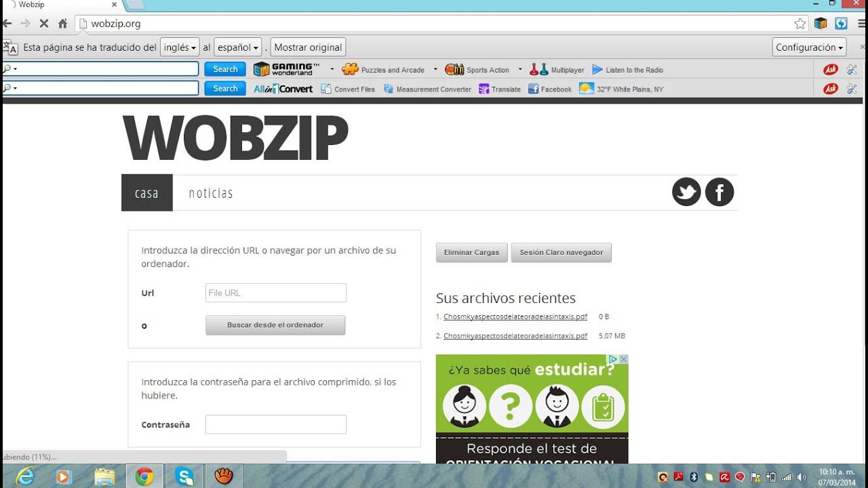Click Translate toolbar item
This screenshot has width=868, height=488.
500,89
